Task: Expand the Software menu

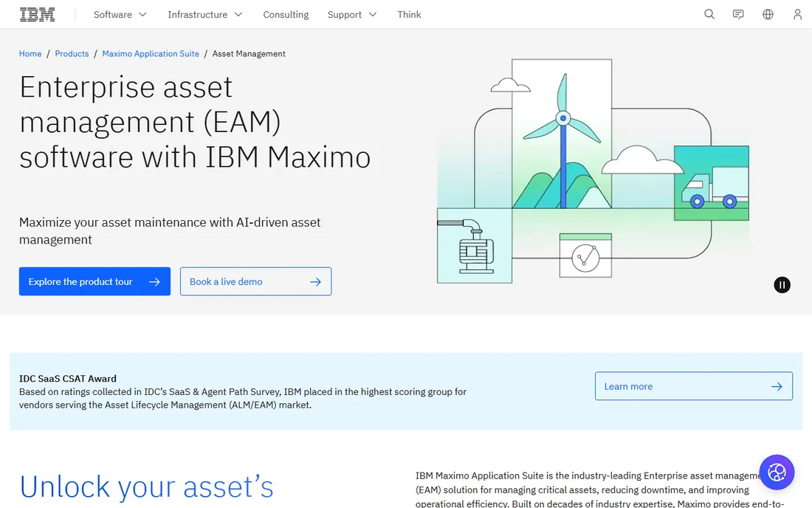Action: [120, 15]
